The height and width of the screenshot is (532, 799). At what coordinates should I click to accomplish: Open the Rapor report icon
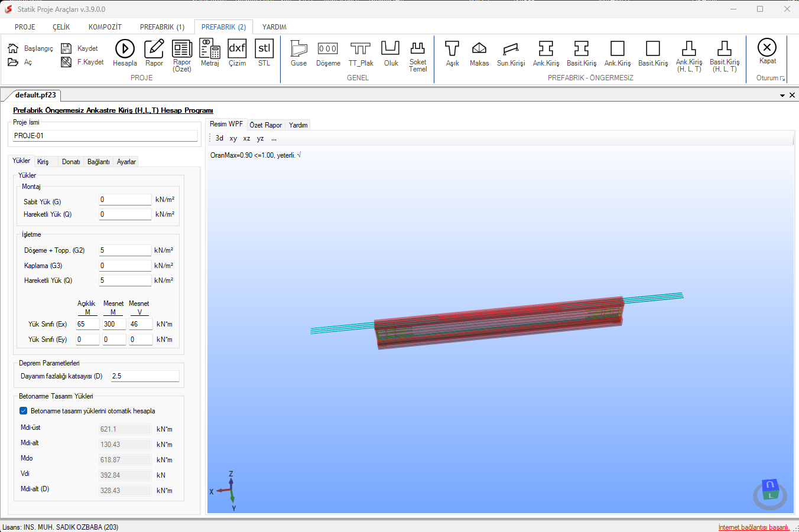click(x=154, y=53)
